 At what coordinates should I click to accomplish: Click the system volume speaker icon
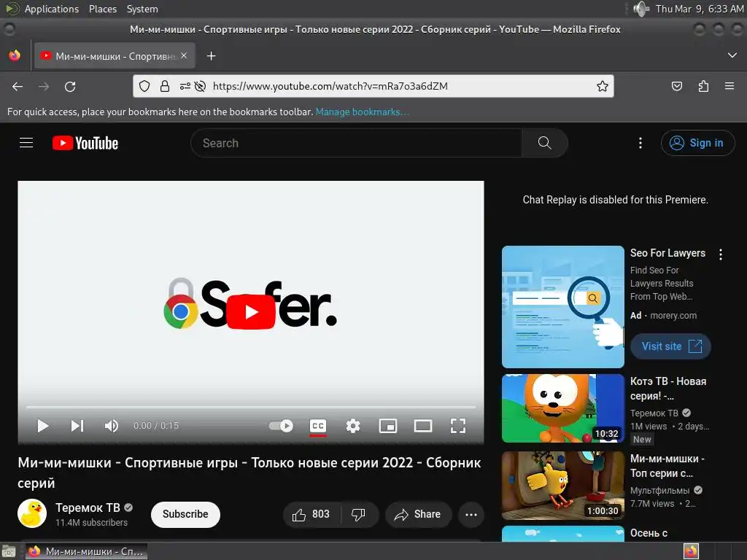click(x=641, y=9)
